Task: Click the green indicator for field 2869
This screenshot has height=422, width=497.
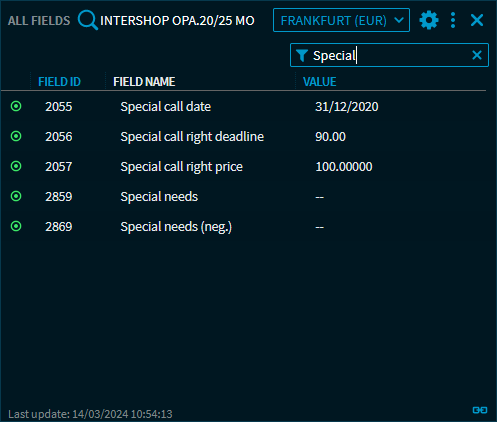Action: (x=16, y=226)
